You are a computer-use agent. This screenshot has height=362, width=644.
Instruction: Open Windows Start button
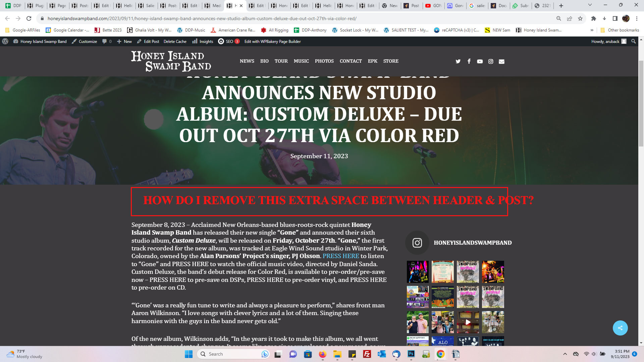[189, 354]
